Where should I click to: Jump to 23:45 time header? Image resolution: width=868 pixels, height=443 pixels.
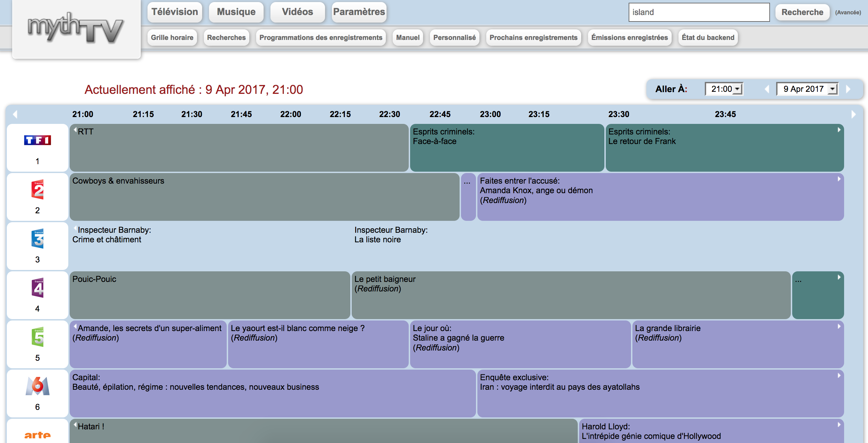[x=726, y=114]
